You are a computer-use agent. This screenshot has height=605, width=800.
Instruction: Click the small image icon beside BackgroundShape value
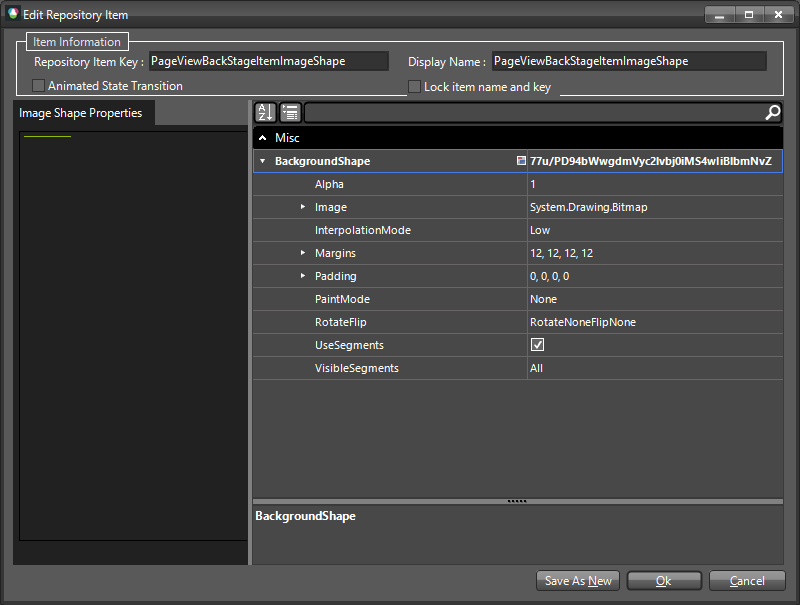point(521,161)
